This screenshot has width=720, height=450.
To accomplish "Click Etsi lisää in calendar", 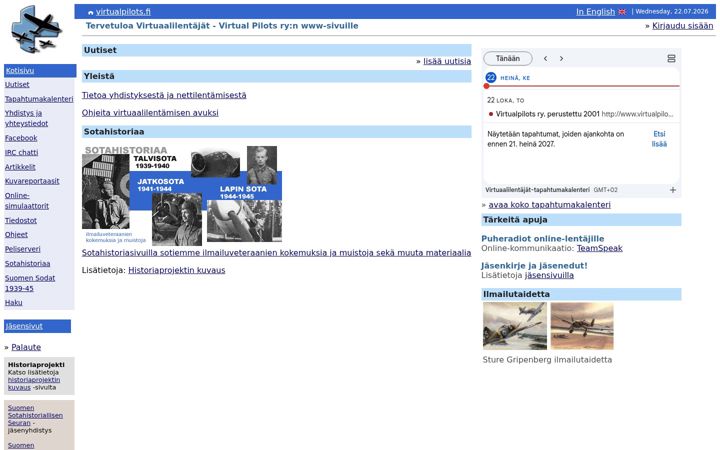I will [659, 139].
